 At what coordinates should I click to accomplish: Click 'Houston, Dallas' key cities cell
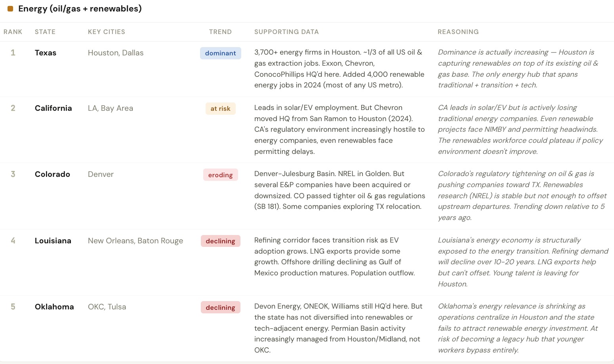pyautogui.click(x=116, y=53)
